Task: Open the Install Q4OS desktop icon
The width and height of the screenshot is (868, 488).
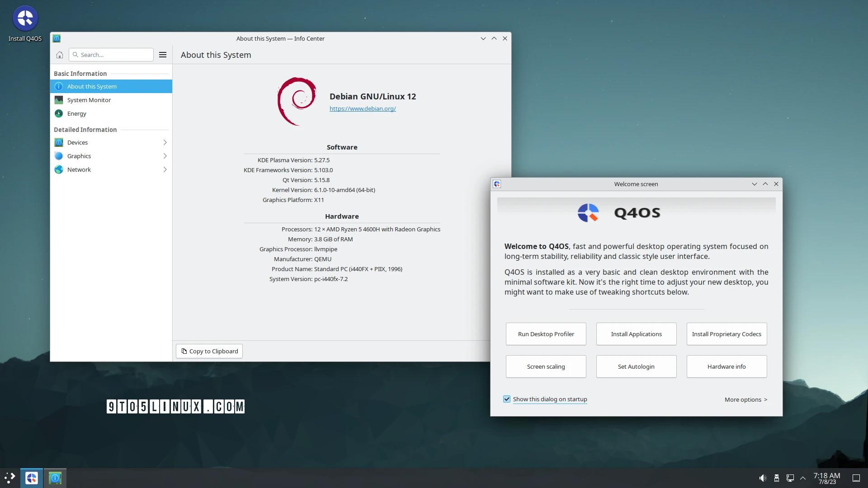Action: (x=25, y=19)
